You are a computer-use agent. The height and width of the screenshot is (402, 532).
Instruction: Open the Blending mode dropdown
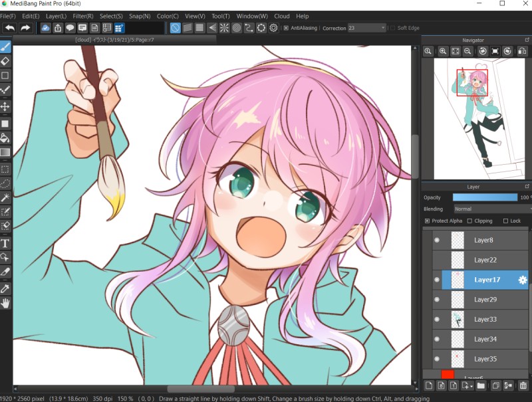pos(493,209)
